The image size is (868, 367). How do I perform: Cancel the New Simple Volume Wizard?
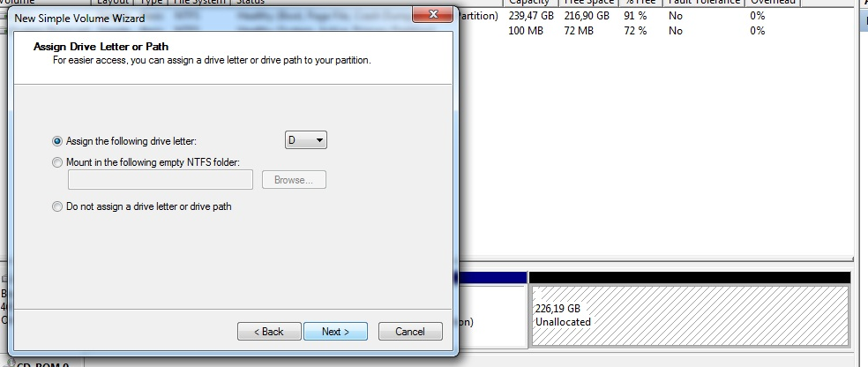coord(410,332)
